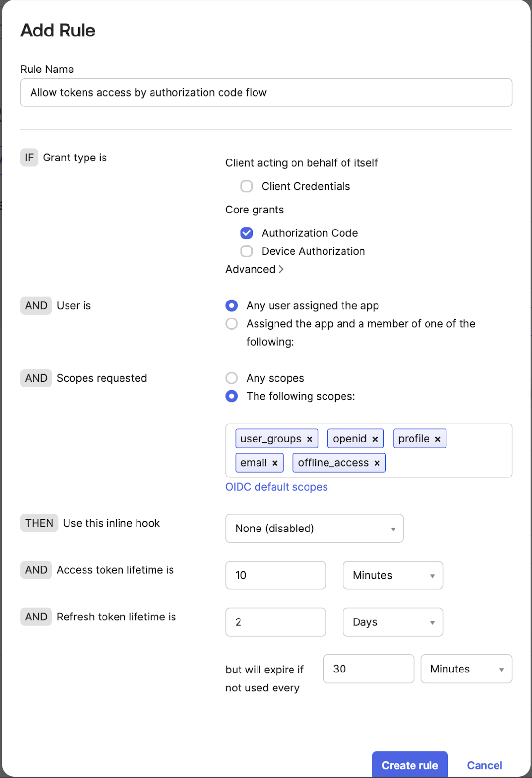Screen dimensions: 532x778
Task: Select Any user assigned the app
Action: point(232,305)
